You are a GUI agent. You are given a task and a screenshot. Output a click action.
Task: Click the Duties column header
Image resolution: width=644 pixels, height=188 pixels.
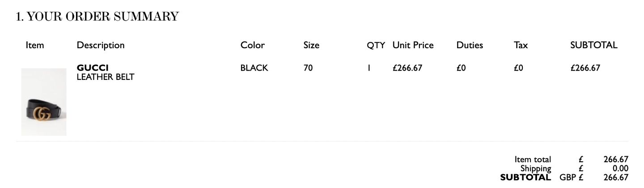pos(470,45)
